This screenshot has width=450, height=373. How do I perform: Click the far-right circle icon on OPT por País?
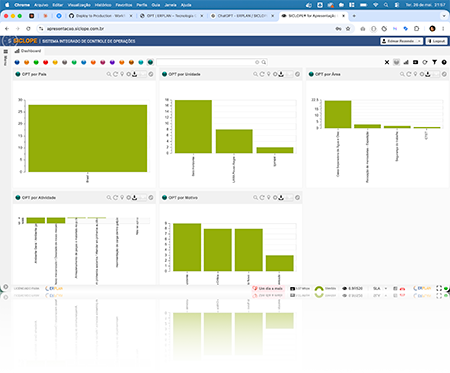151,74
